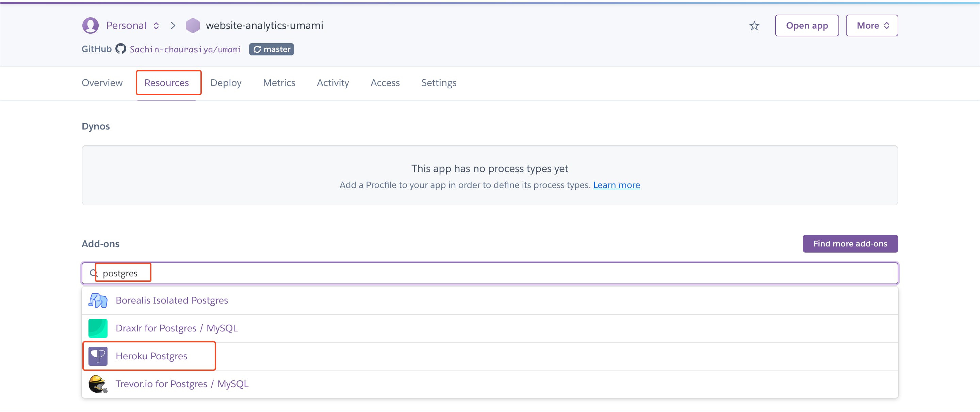Select Heroku Postgres from search results

[x=151, y=356]
